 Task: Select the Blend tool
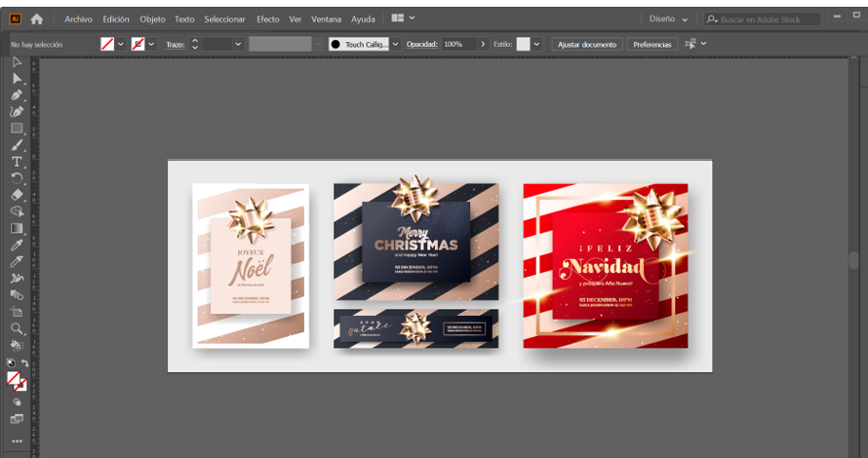pos(17,295)
